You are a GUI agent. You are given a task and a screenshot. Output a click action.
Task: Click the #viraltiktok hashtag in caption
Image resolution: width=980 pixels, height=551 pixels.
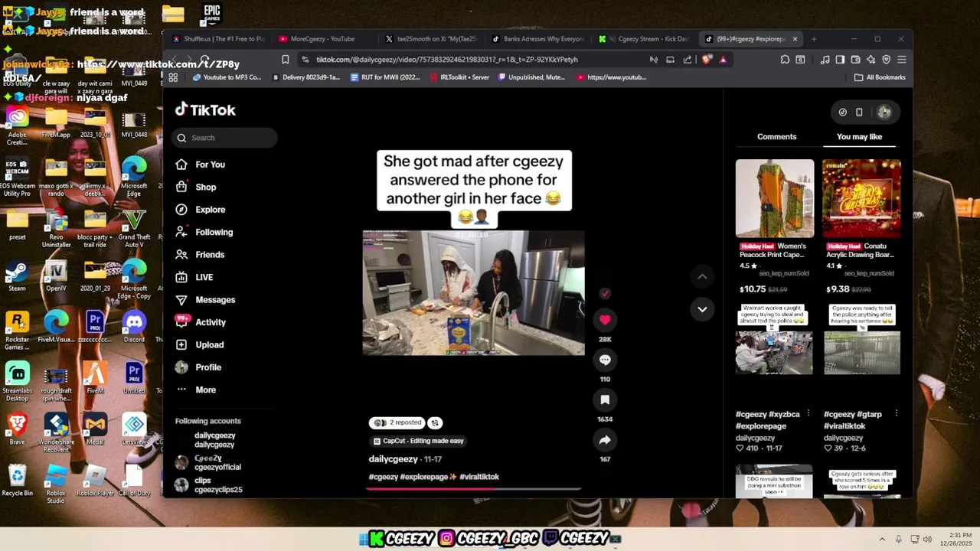coord(479,477)
